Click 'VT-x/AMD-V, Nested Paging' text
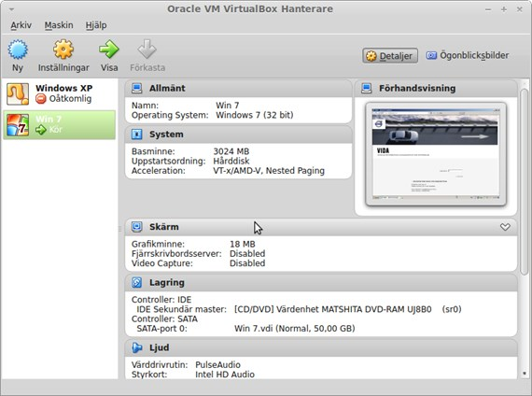 269,171
